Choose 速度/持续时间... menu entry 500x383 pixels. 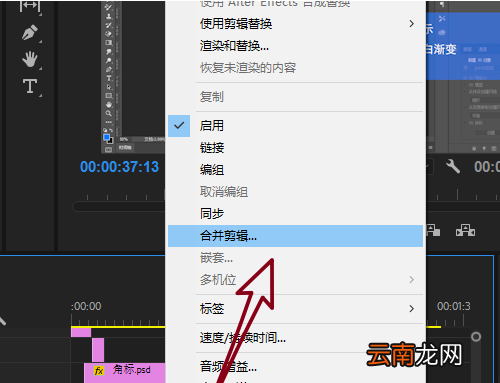click(x=295, y=338)
